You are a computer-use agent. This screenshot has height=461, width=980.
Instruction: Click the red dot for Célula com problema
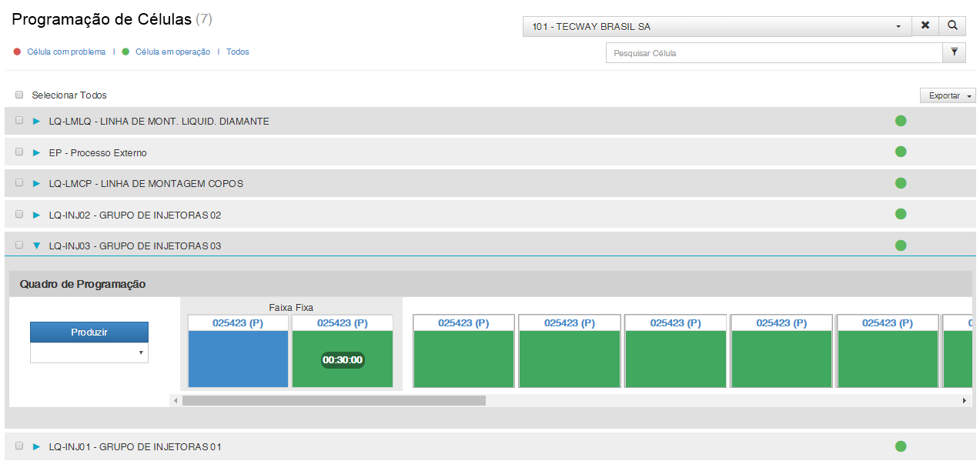tap(17, 52)
